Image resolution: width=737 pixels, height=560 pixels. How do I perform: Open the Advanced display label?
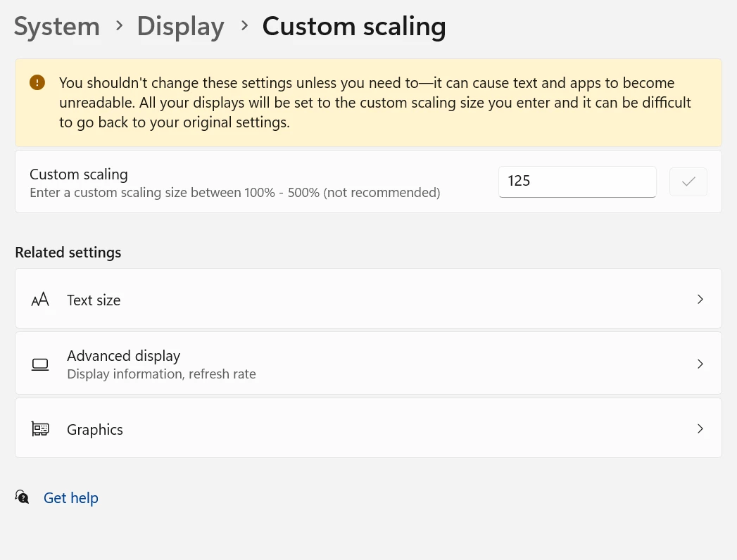coord(124,356)
